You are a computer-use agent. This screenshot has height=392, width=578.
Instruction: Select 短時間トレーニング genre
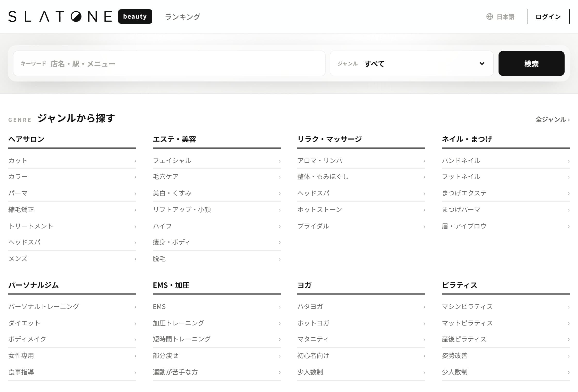tap(217, 339)
